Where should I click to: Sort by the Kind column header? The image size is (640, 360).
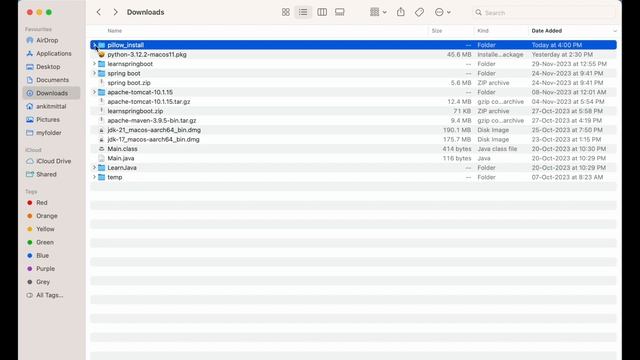point(483,31)
